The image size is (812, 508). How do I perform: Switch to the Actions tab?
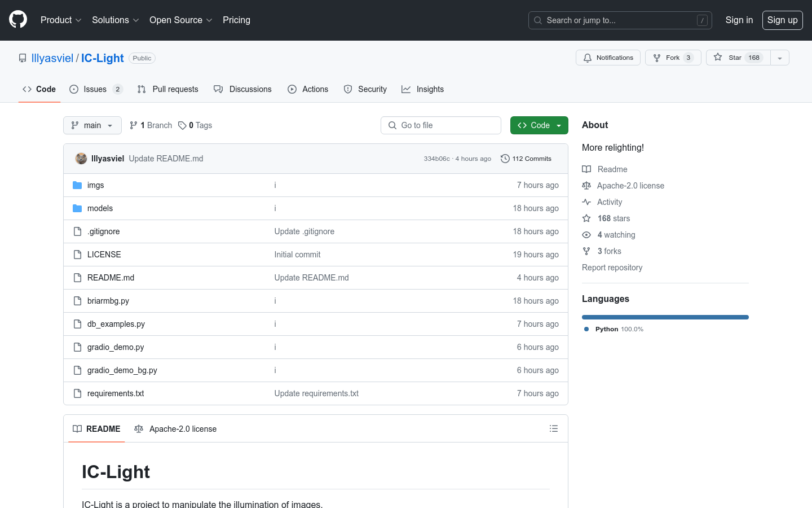point(308,89)
